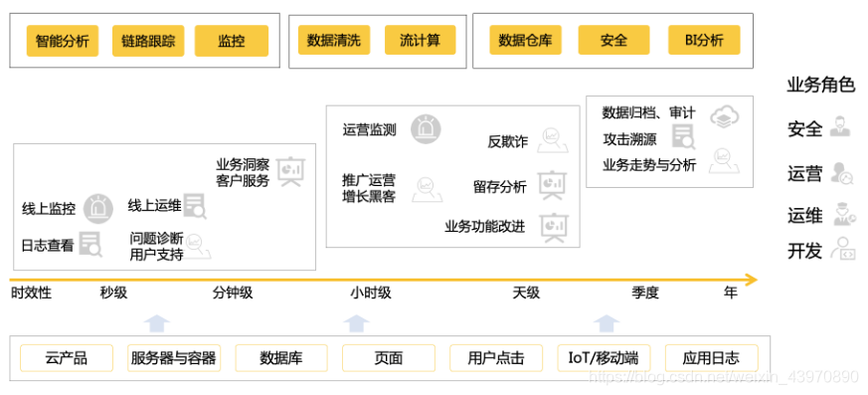This screenshot has height=395, width=868.
Task: Click the up arrow below 季度
Action: (607, 323)
